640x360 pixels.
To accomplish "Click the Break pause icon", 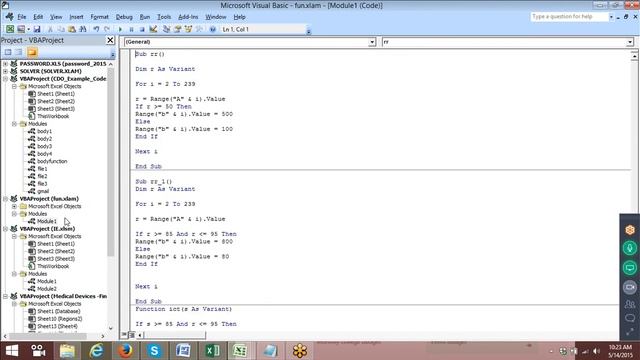I will [131, 29].
